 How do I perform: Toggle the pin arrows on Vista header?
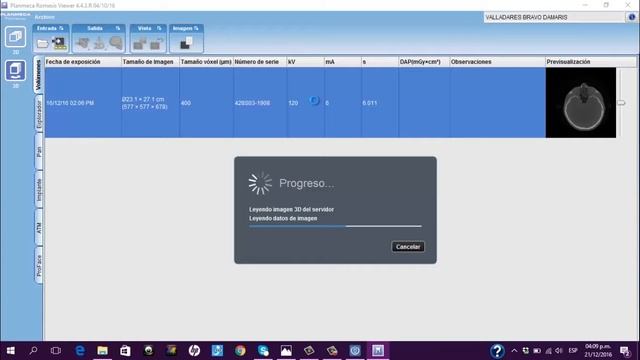pos(159,28)
